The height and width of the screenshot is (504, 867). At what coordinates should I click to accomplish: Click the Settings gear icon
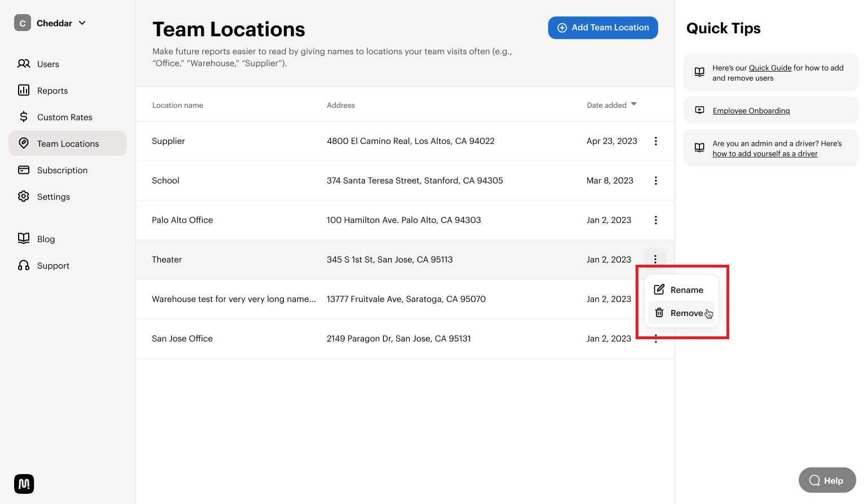(24, 196)
